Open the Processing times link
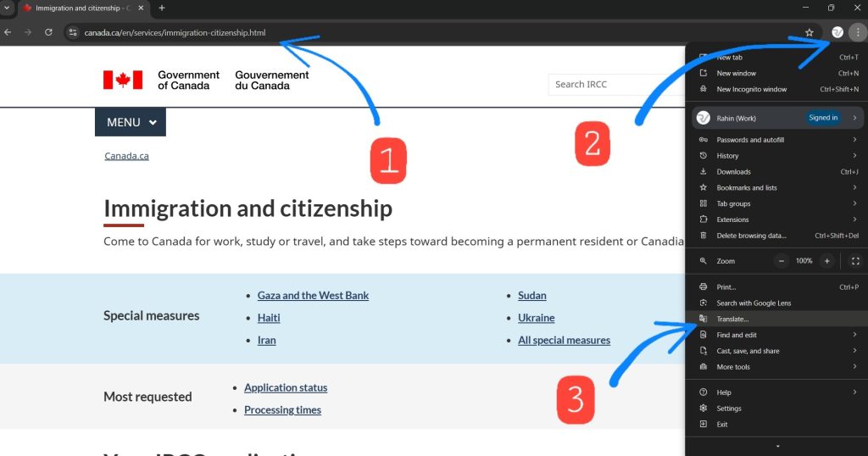Image resolution: width=868 pixels, height=456 pixels. pos(282,410)
